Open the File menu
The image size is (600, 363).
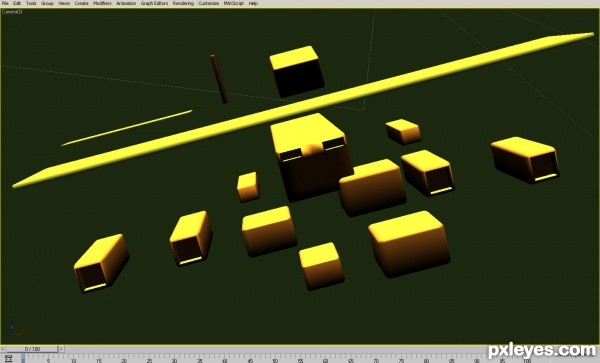pos(5,3)
